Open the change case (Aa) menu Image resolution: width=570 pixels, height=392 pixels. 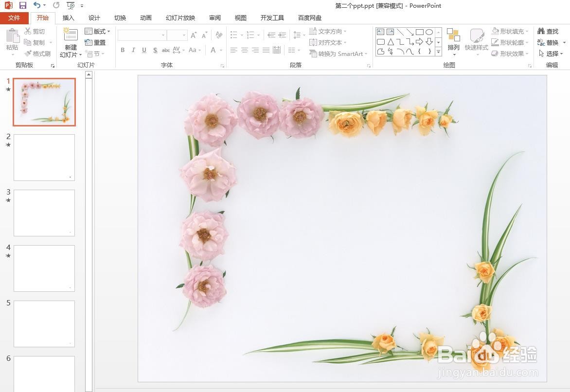(x=195, y=50)
